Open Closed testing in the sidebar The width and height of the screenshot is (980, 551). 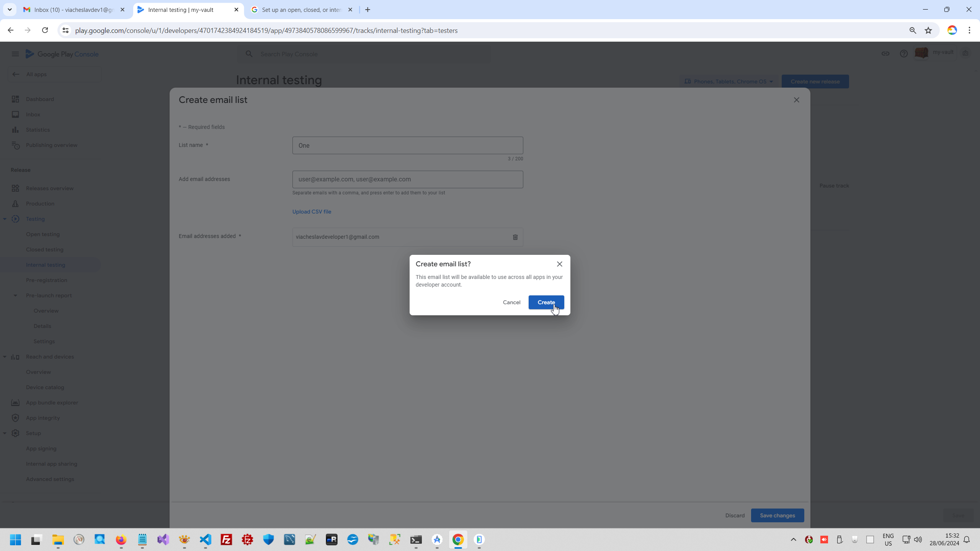click(x=45, y=249)
